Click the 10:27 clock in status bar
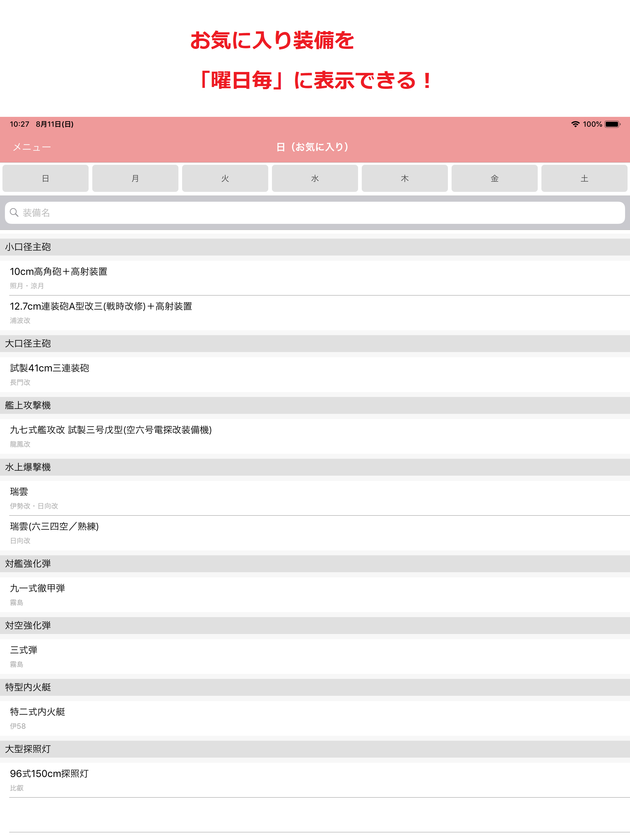630x840 pixels. click(19, 124)
